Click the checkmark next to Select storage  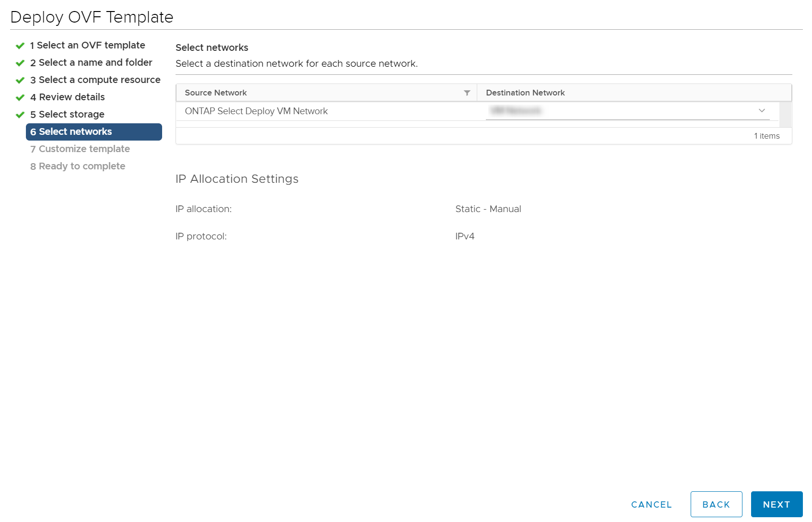20,114
